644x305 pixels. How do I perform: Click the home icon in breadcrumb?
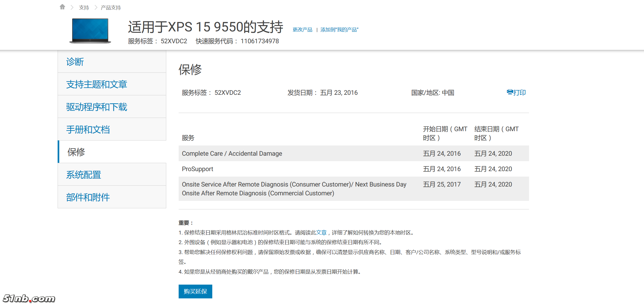click(62, 7)
